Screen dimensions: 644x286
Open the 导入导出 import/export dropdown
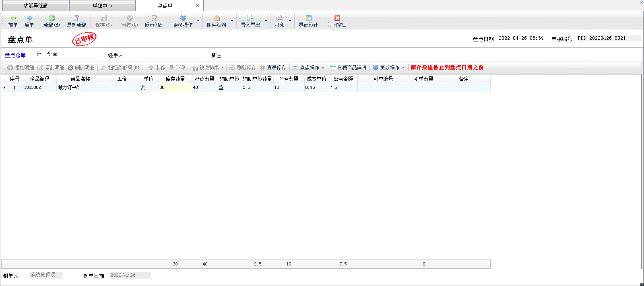click(266, 21)
